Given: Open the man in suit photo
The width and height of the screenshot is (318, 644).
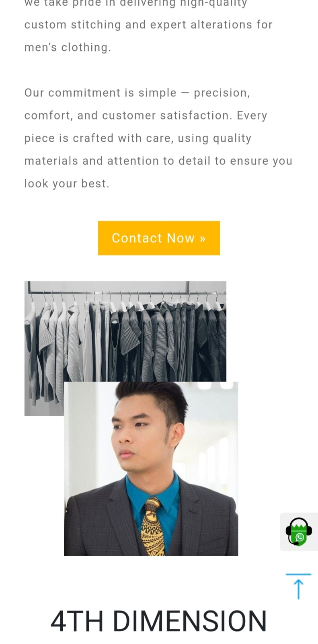Looking at the screenshot, I should click(151, 469).
